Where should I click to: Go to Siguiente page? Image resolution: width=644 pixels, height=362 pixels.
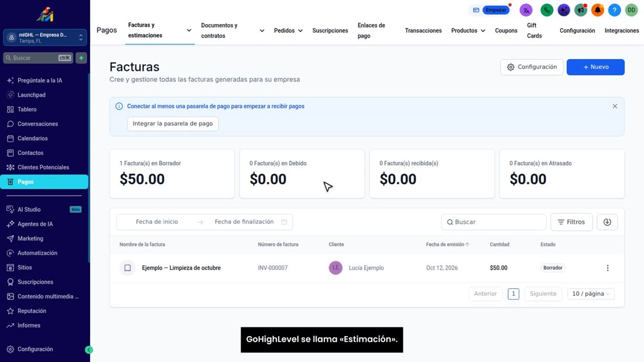click(x=543, y=294)
